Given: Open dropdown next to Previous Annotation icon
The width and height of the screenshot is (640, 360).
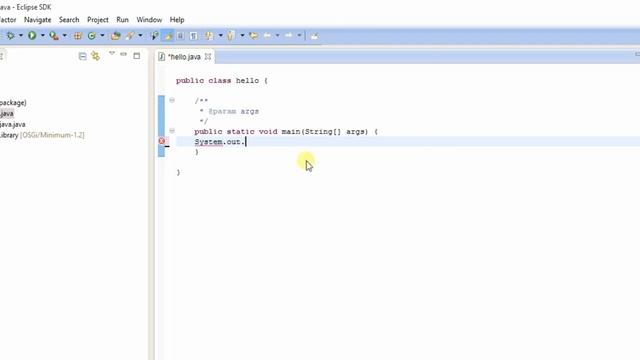Looking at the screenshot, I should 242,36.
